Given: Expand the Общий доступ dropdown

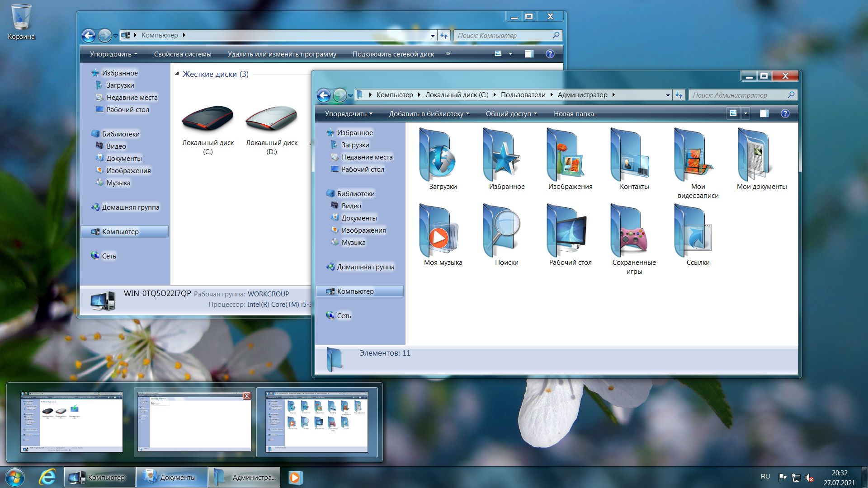Looking at the screenshot, I should tap(511, 114).
